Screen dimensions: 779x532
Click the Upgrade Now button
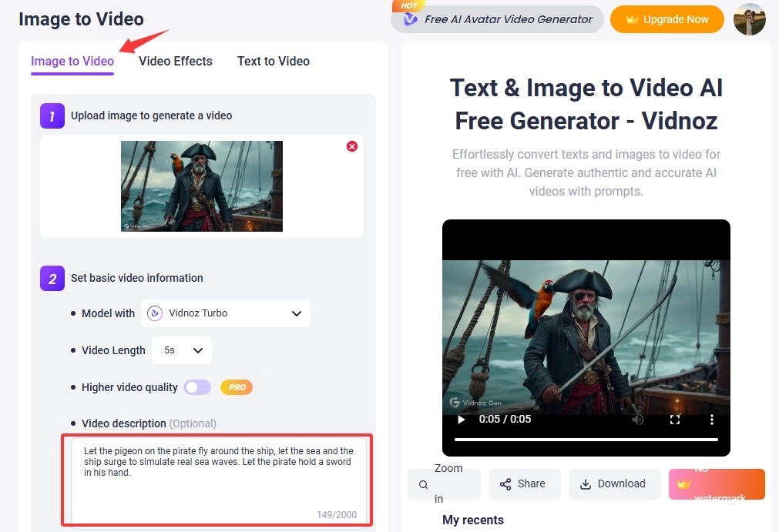point(667,20)
